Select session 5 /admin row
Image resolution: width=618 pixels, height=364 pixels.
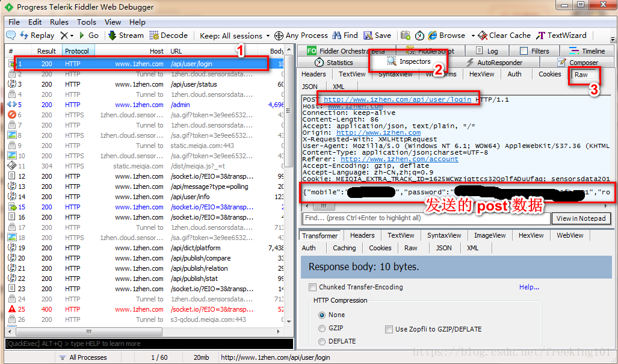coord(144,105)
